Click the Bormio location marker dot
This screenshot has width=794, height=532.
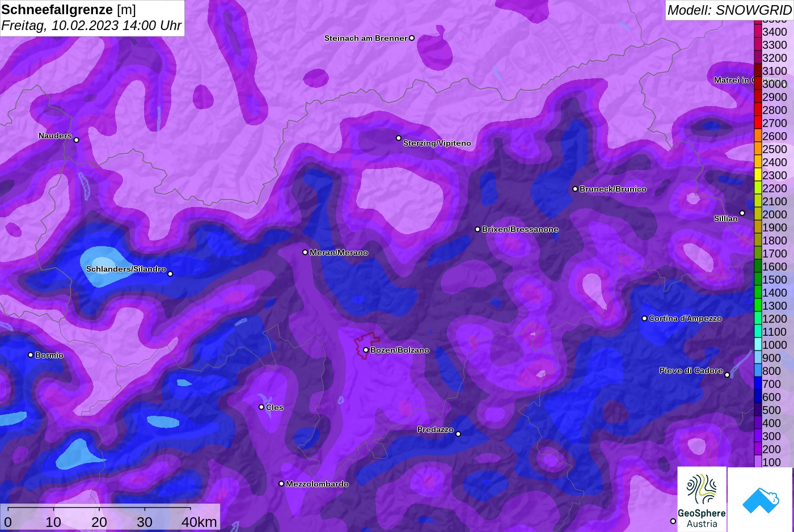[x=31, y=355]
